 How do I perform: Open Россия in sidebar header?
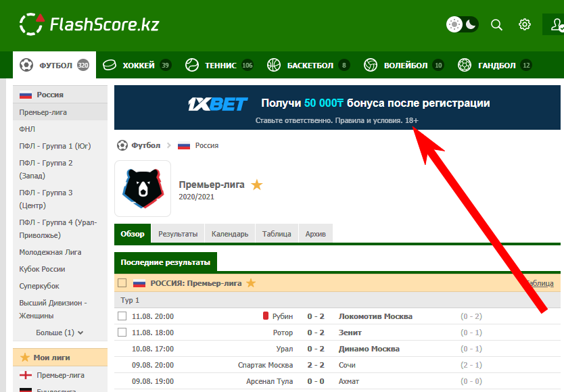click(x=60, y=95)
